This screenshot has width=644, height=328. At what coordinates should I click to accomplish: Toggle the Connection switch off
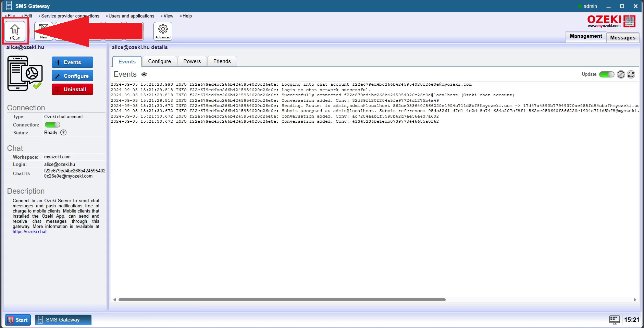click(x=52, y=125)
